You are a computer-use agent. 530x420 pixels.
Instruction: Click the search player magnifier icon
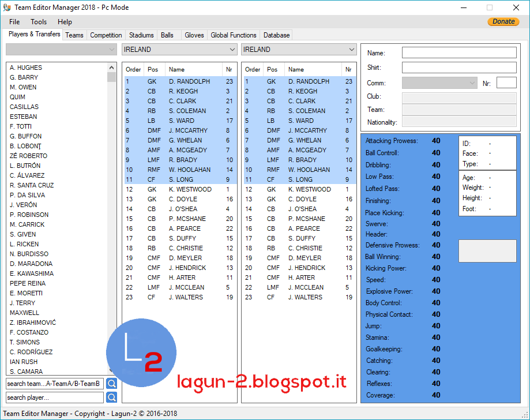pyautogui.click(x=111, y=397)
